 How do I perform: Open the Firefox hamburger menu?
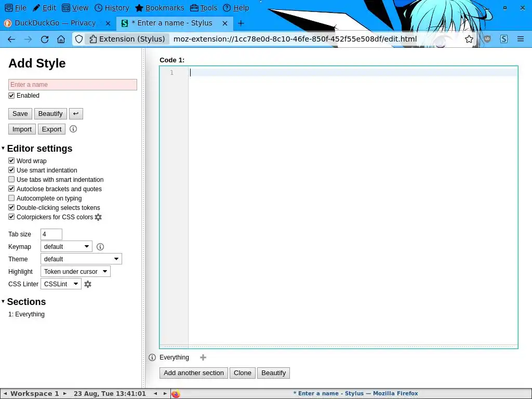point(521,39)
